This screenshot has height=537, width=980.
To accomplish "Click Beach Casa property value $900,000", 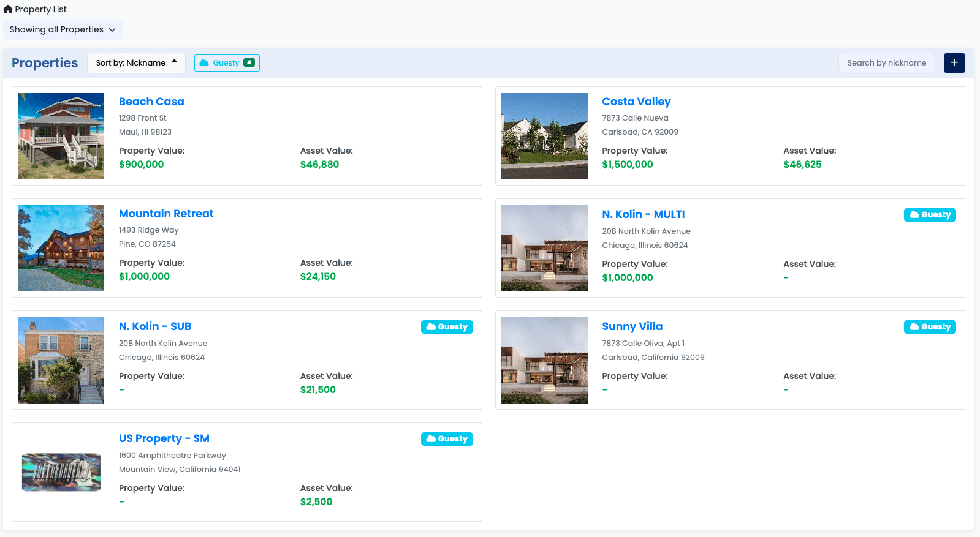I will pos(142,164).
